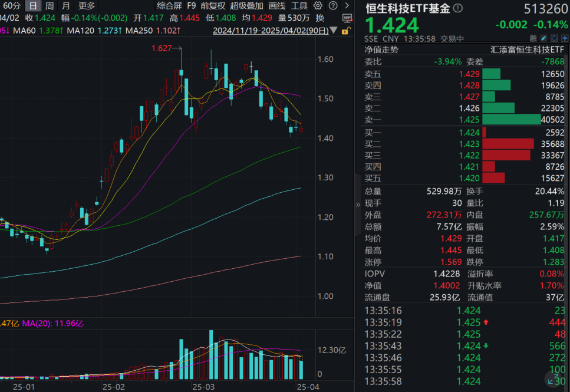Click the info icon beside 恒生科技ETF基金
570x392 pixels.
pyautogui.click(x=457, y=9)
